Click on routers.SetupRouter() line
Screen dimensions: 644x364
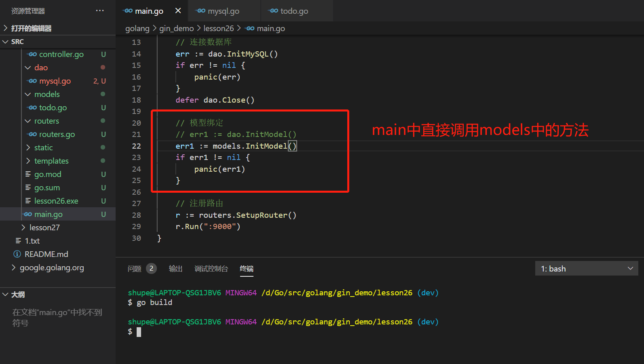tap(236, 215)
